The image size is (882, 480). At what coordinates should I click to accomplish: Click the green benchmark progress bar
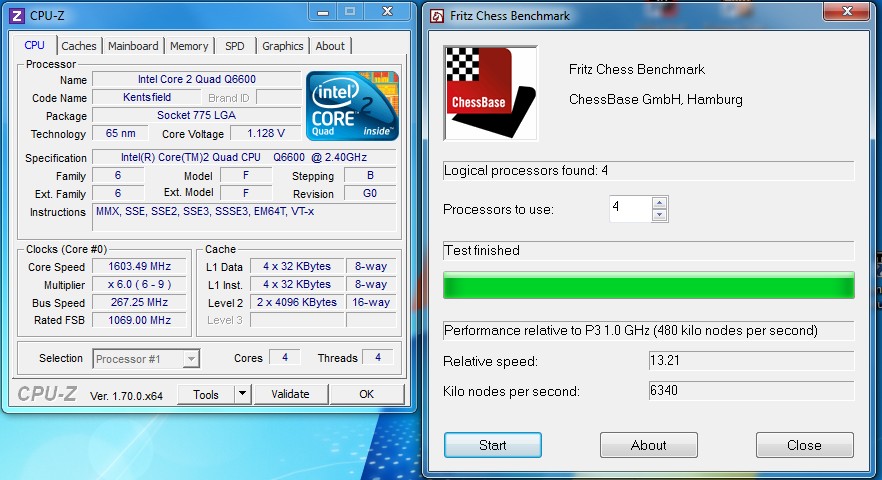tap(649, 285)
